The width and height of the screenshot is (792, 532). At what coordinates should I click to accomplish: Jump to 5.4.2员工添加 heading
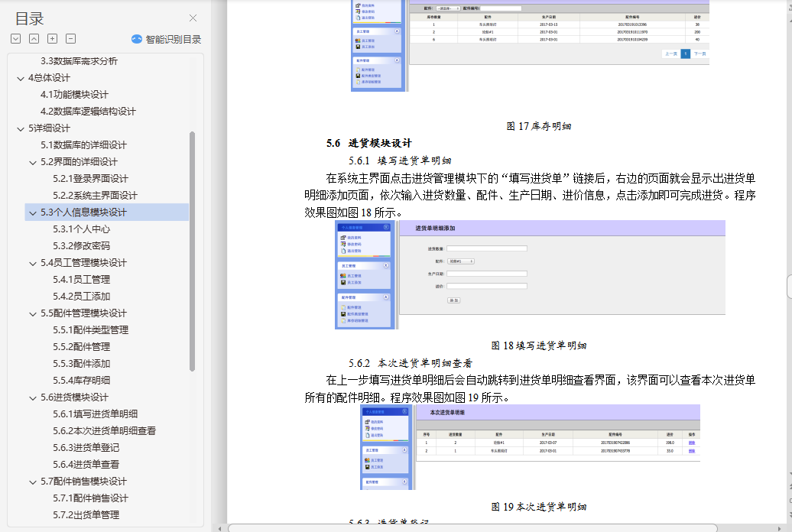pos(81,296)
